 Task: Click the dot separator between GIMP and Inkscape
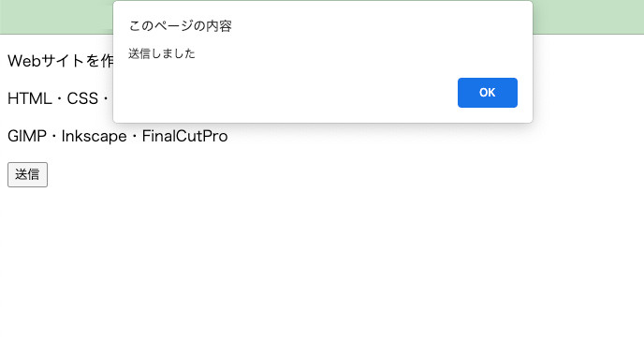tap(53, 137)
